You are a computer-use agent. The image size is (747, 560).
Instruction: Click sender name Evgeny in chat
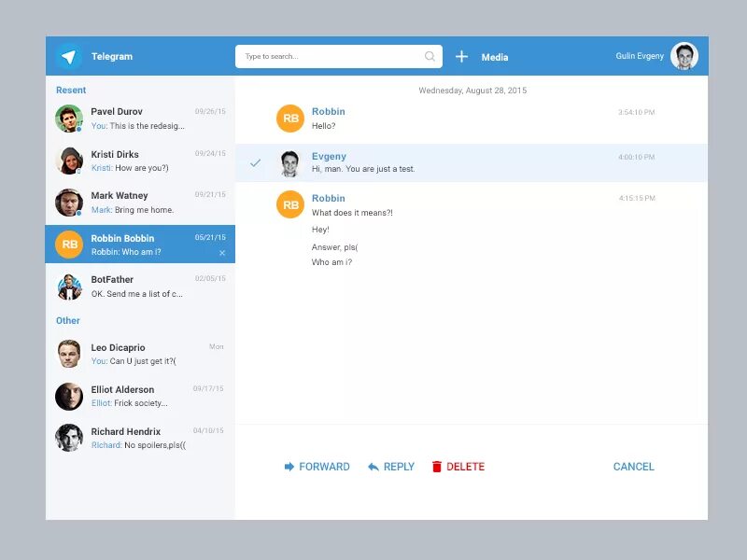(329, 156)
